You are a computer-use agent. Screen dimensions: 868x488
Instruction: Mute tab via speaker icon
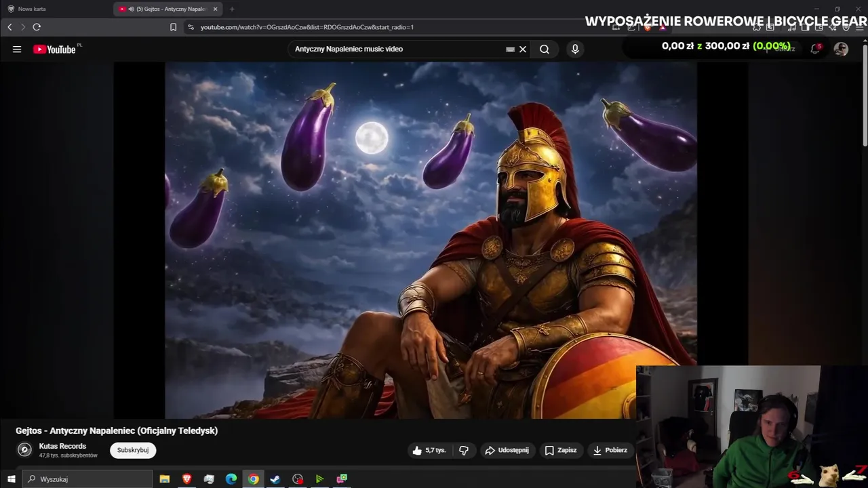[131, 9]
